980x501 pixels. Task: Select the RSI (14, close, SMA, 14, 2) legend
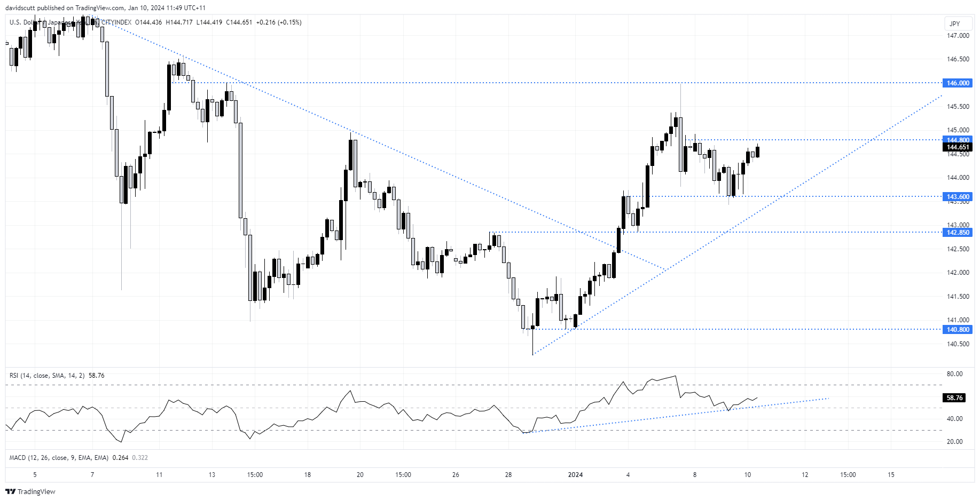tap(47, 376)
